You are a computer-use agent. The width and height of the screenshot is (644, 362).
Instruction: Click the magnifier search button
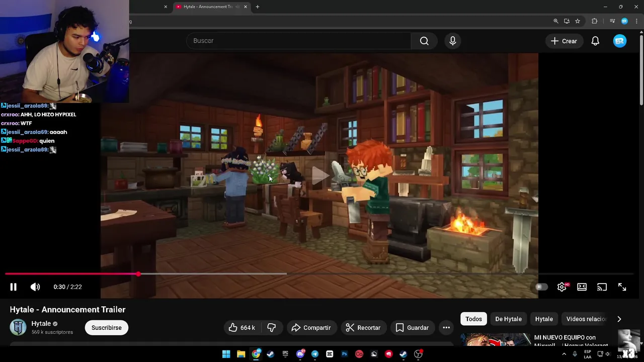424,41
